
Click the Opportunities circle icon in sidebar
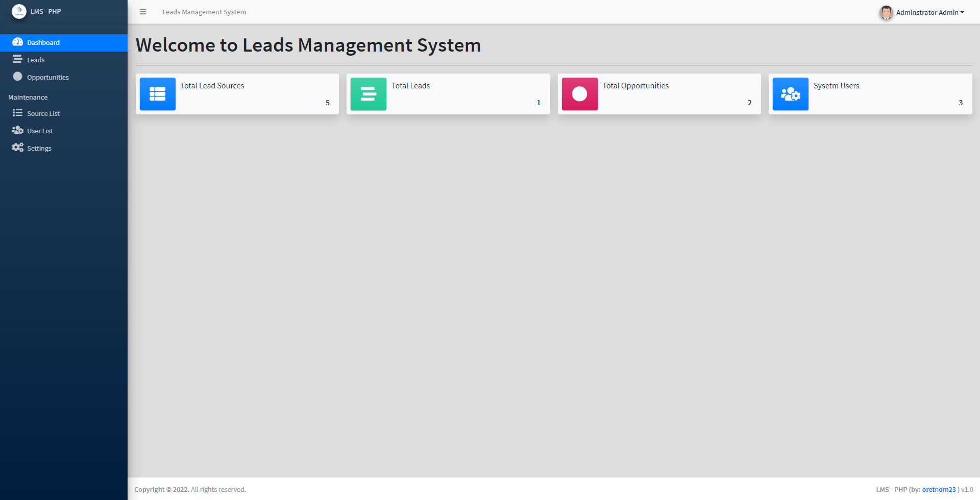coord(17,77)
